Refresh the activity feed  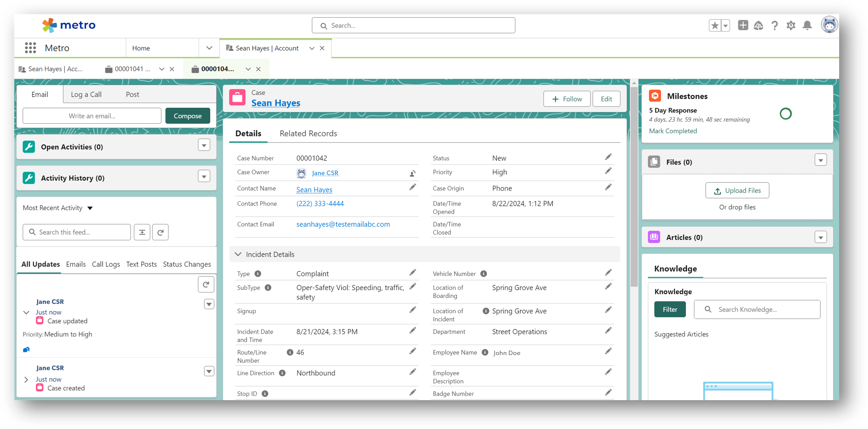(160, 232)
